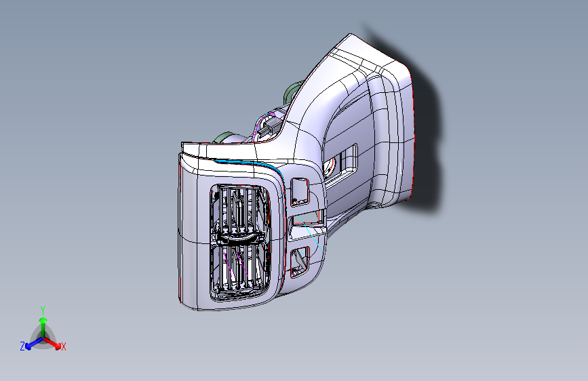The image size is (588, 381).
Task: Select the upper square opening beside the vent
Action: click(x=300, y=192)
